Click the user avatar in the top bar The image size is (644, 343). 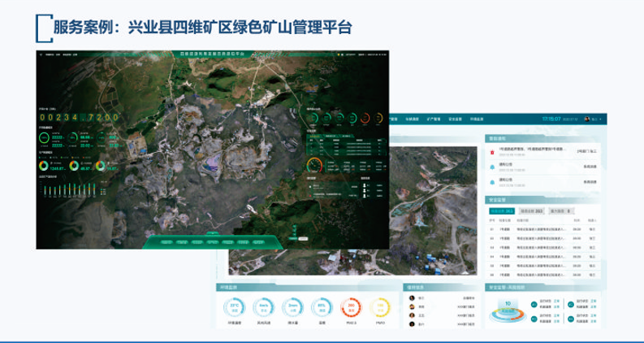(x=587, y=119)
